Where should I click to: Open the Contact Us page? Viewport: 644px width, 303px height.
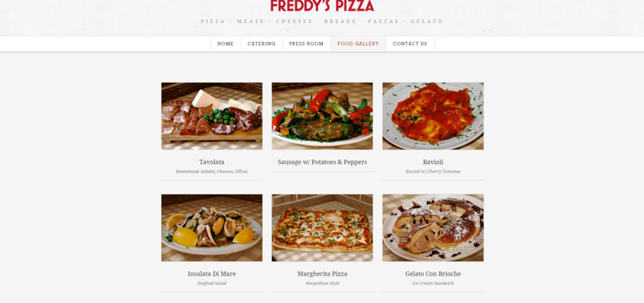[x=410, y=44]
